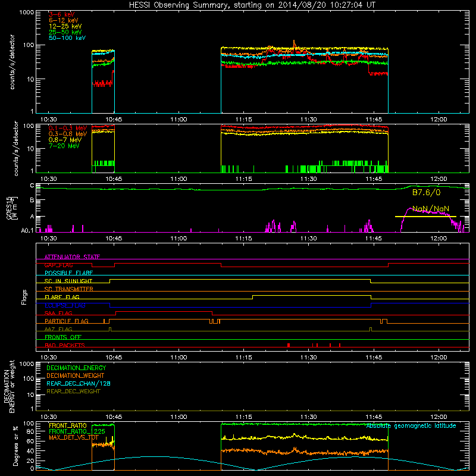Click the HESSI Observing Summary title text
Viewport: 476px width, 476px height.
[x=252, y=5]
